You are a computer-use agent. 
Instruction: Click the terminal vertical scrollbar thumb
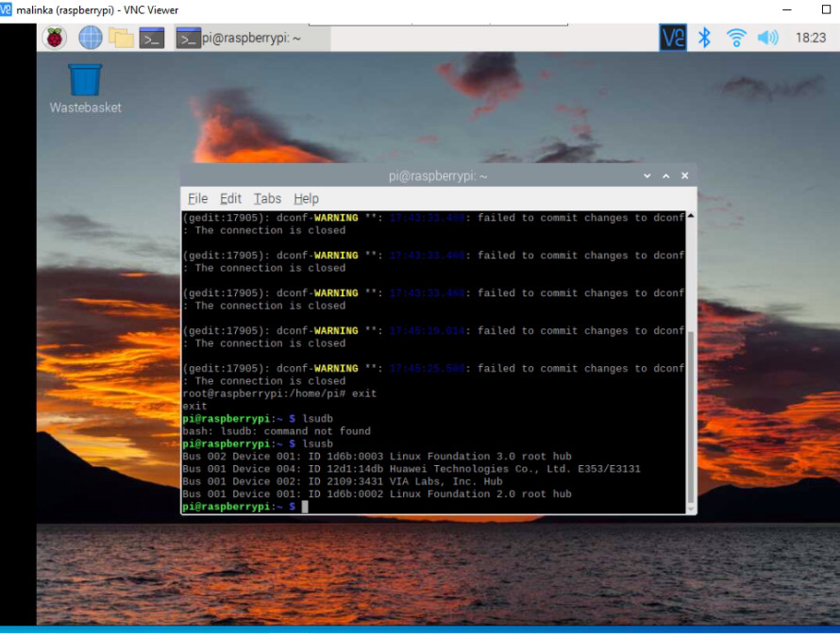tap(691, 418)
